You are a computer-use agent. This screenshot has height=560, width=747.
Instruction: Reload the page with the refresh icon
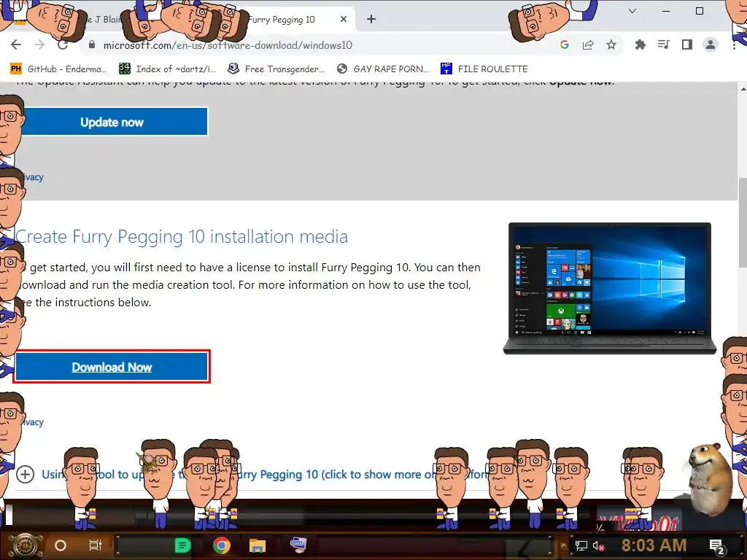pyautogui.click(x=63, y=44)
